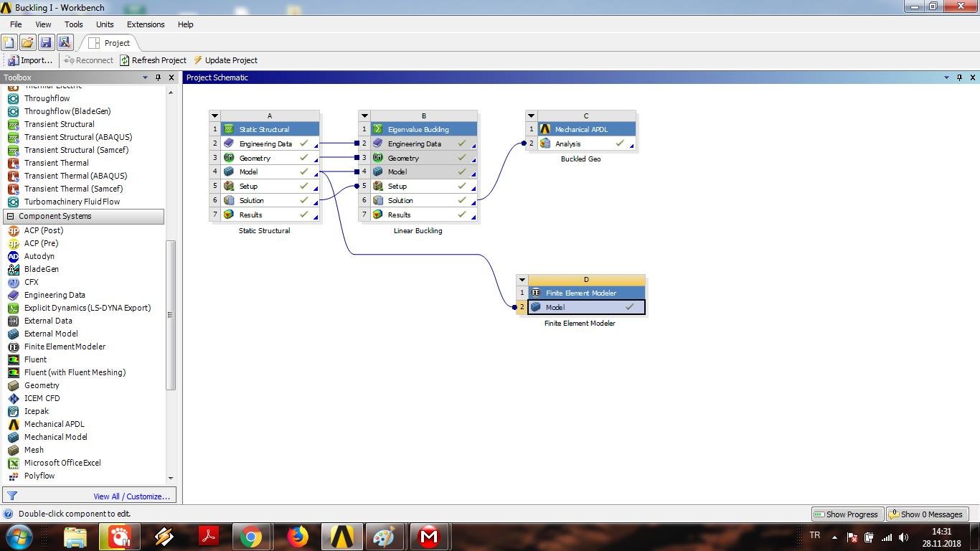Pin the Toolbox panel

point(158,77)
